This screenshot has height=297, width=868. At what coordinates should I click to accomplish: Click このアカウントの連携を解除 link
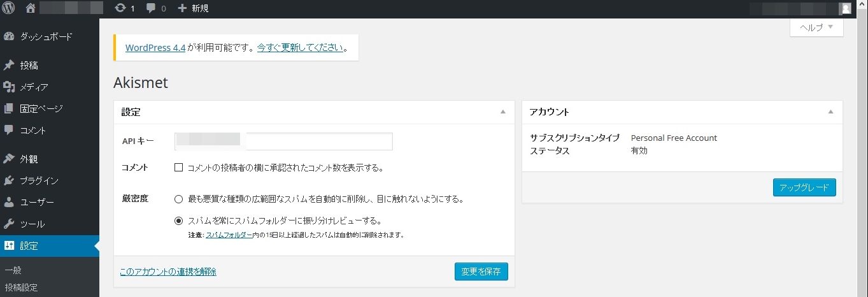pos(168,272)
